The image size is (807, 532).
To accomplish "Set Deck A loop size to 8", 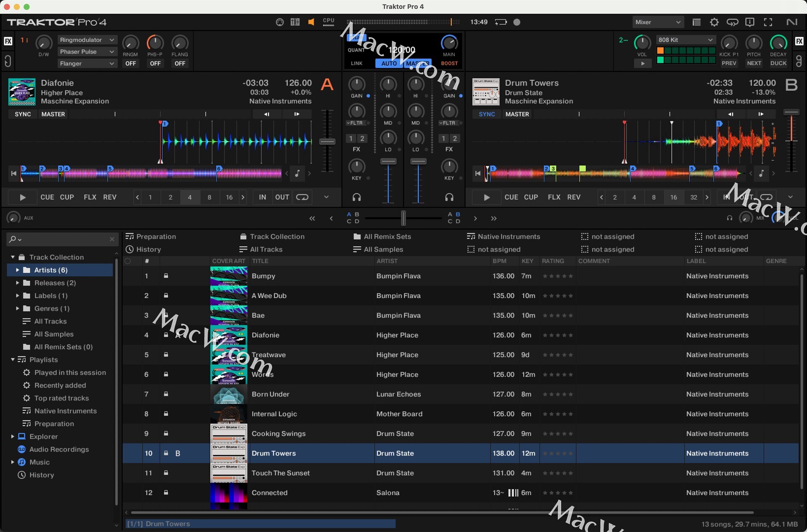I will [209, 197].
